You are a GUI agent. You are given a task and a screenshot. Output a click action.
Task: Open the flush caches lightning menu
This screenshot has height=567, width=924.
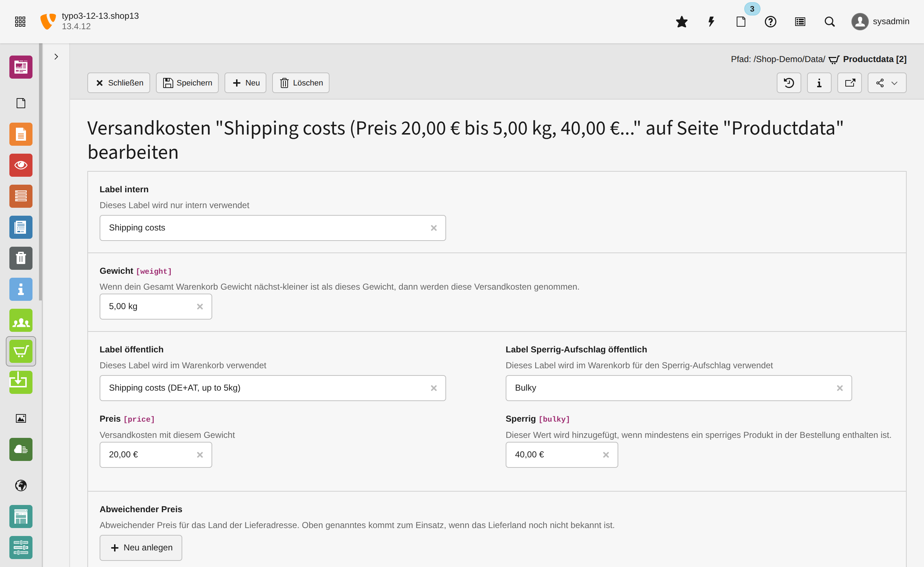pyautogui.click(x=711, y=22)
